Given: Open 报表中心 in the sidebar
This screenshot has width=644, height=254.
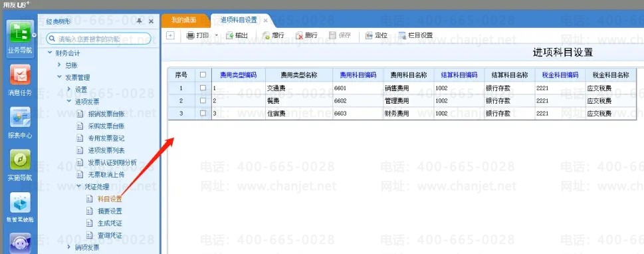Looking at the screenshot, I should coord(20,122).
